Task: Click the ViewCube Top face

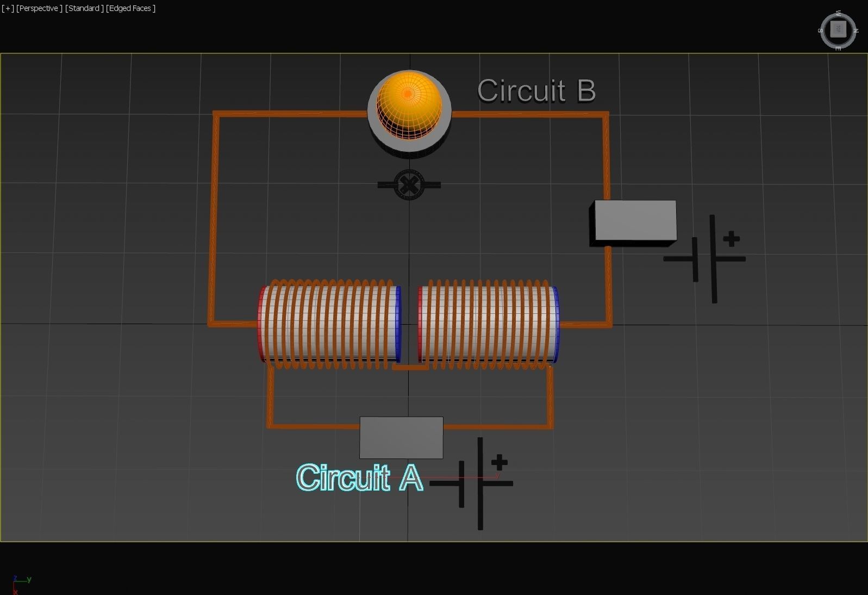Action: point(839,29)
